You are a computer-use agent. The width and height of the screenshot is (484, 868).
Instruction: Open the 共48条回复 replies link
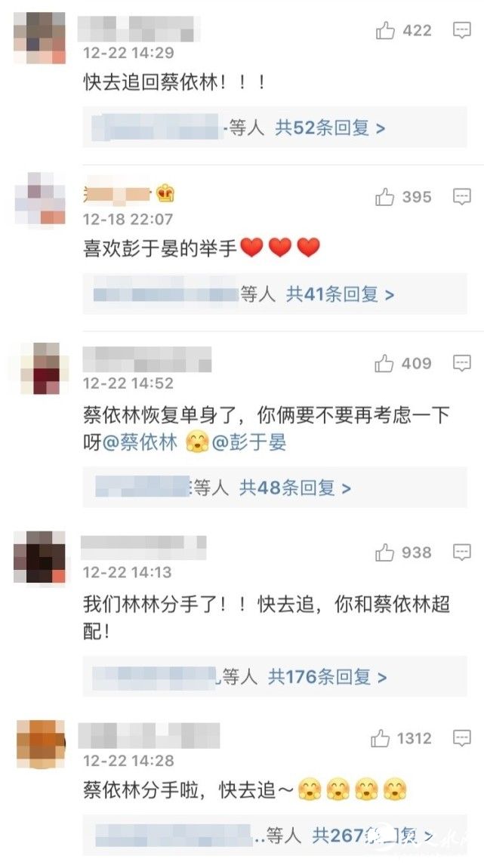pyautogui.click(x=295, y=488)
